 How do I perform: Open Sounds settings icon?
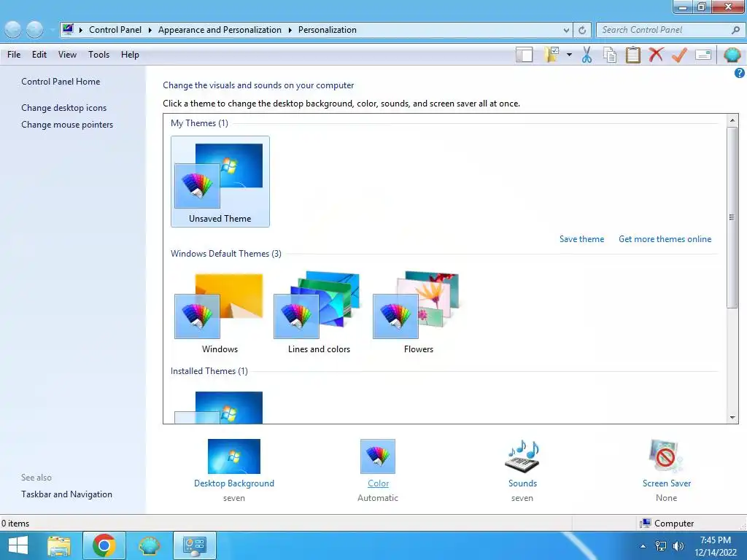[522, 456]
